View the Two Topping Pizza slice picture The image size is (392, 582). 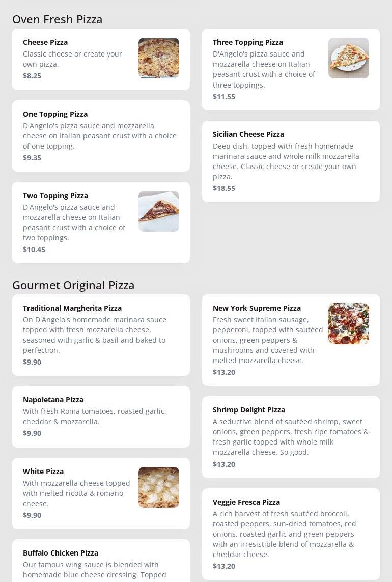point(158,211)
